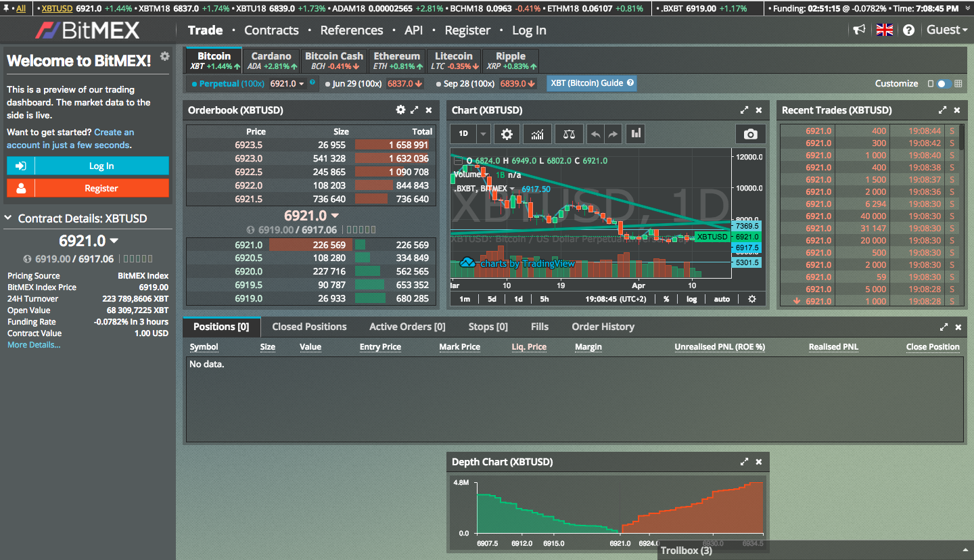Select 1m range on chart
Image resolution: width=974 pixels, height=560 pixels.
[x=465, y=299]
